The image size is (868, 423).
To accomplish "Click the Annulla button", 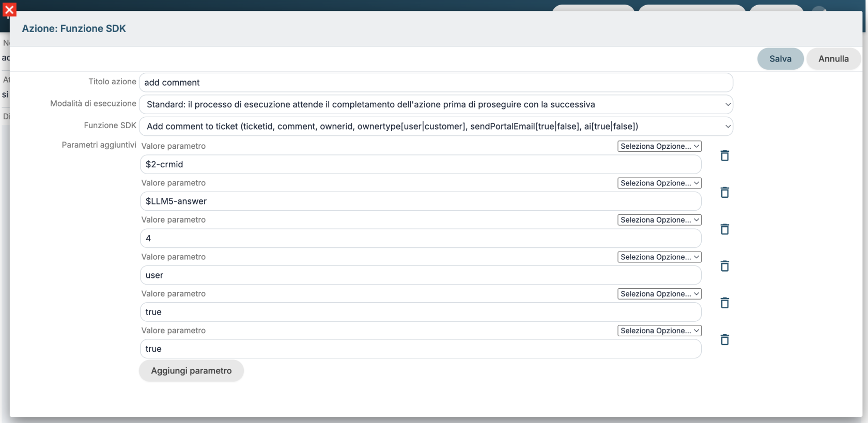I will (x=833, y=59).
